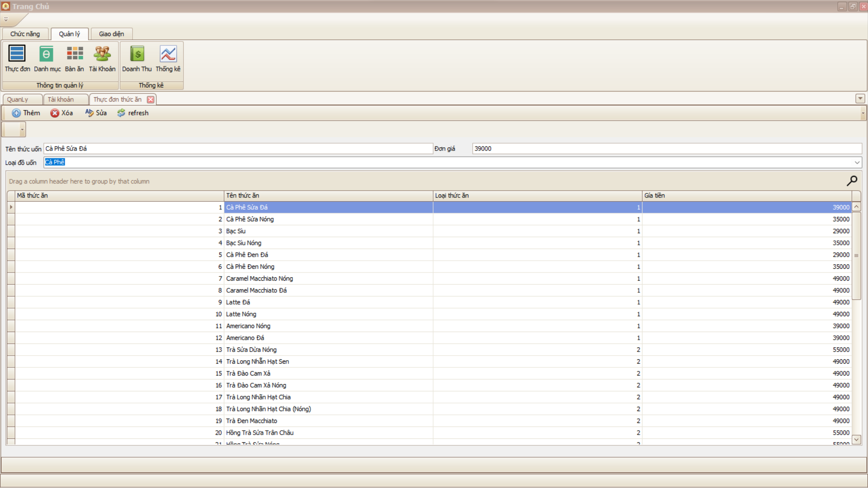Click the grid scrollbar down arrow

click(x=856, y=439)
